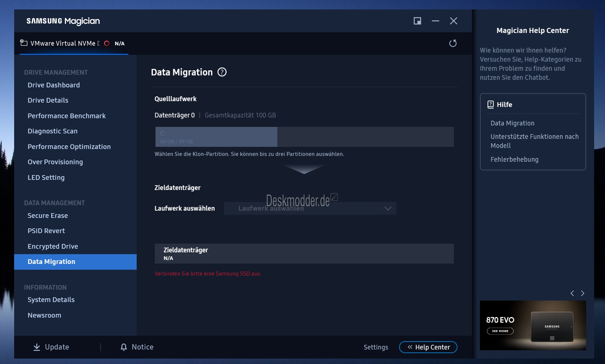Click the Datenträger 0 label
This screenshot has width=605, height=364.
pyautogui.click(x=175, y=115)
